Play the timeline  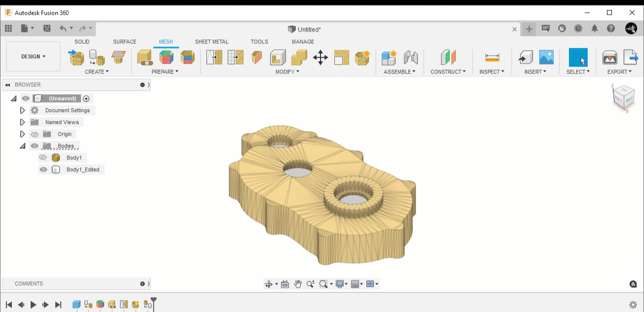click(34, 305)
